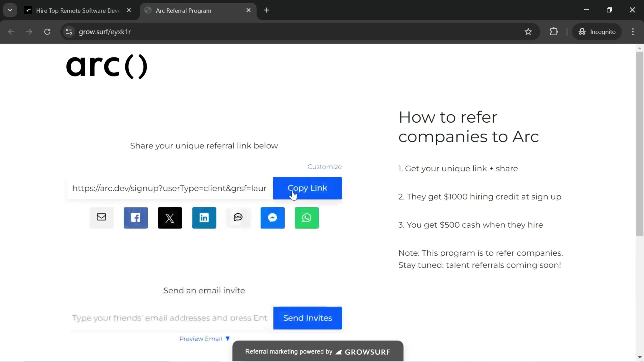The height and width of the screenshot is (362, 644).
Task: Click the Copy Link button
Action: coord(307,188)
